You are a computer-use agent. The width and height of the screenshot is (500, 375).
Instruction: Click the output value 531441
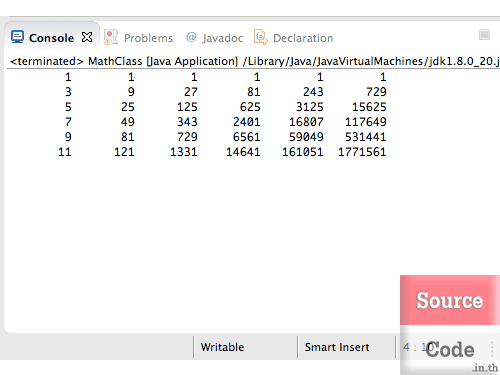366,137
